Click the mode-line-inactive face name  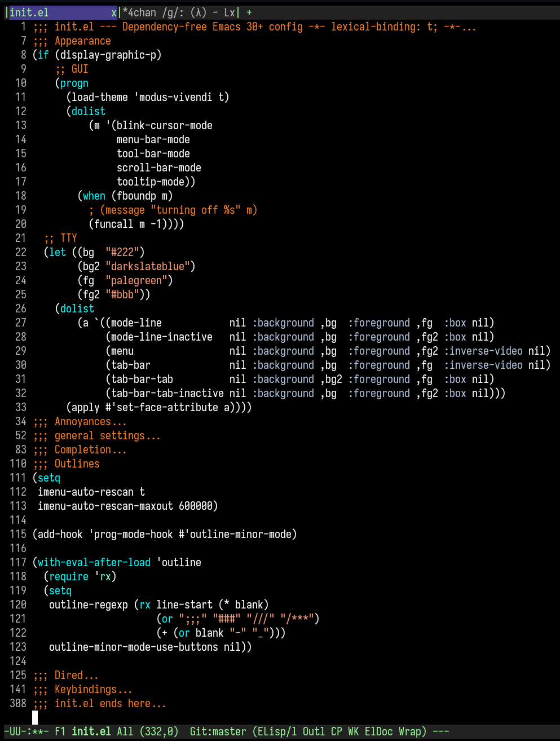click(x=161, y=337)
